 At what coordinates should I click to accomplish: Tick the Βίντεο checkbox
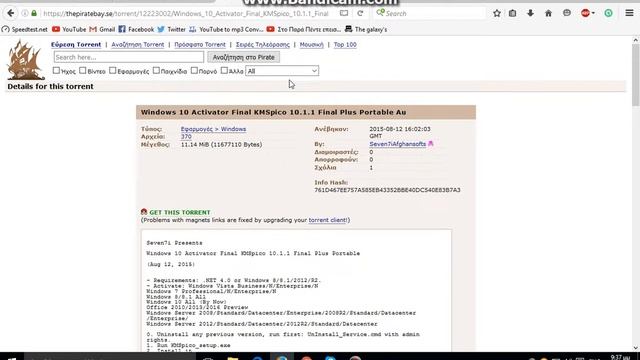tap(82, 70)
